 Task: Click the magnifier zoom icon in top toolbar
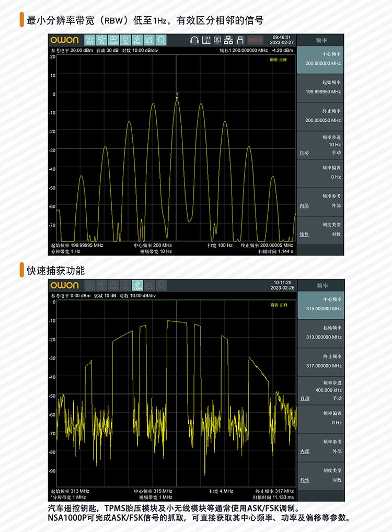(160, 40)
